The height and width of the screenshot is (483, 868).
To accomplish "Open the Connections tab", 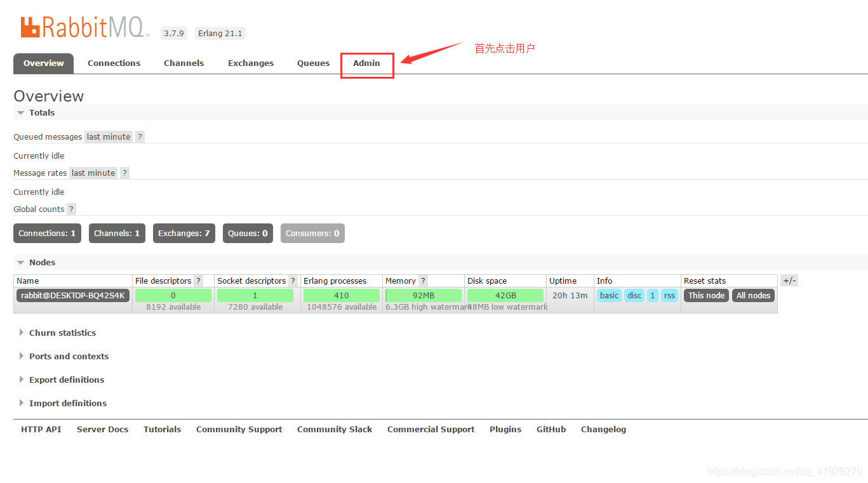I will pos(114,63).
